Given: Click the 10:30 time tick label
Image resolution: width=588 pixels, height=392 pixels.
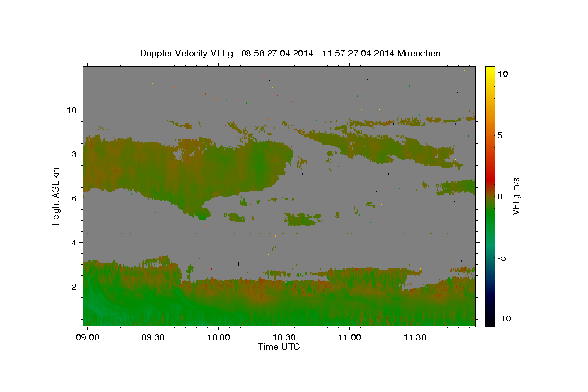Looking at the screenshot, I should click(x=284, y=337).
